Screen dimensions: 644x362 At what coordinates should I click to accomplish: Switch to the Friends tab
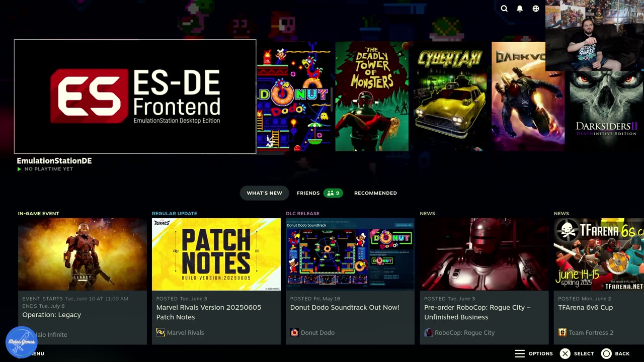pos(319,193)
